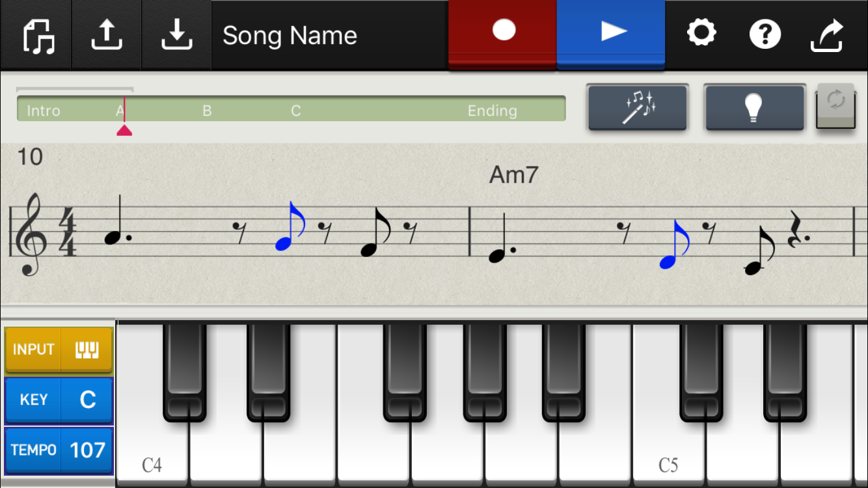Open the KEY C selector
Viewport: 868px width, 488px height.
59,400
